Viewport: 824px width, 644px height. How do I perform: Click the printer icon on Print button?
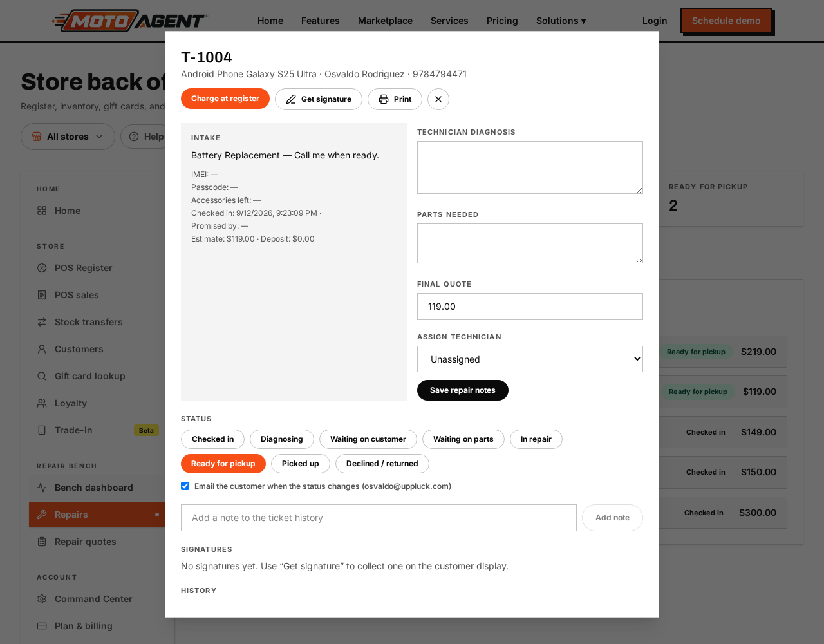point(384,99)
